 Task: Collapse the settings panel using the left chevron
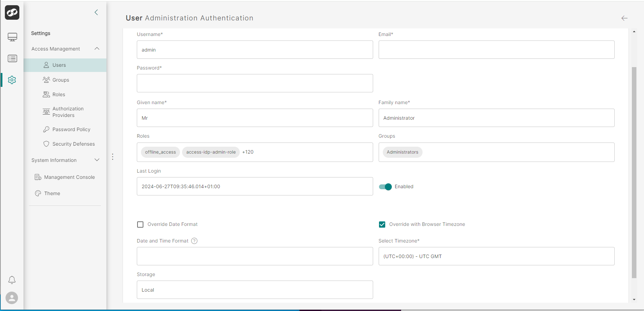click(x=96, y=12)
